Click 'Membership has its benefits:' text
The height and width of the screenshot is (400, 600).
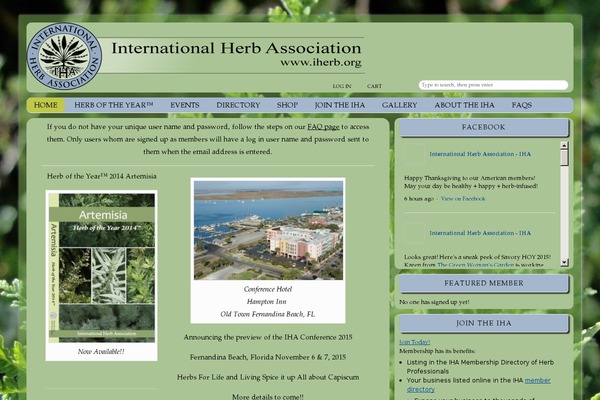coord(437,351)
